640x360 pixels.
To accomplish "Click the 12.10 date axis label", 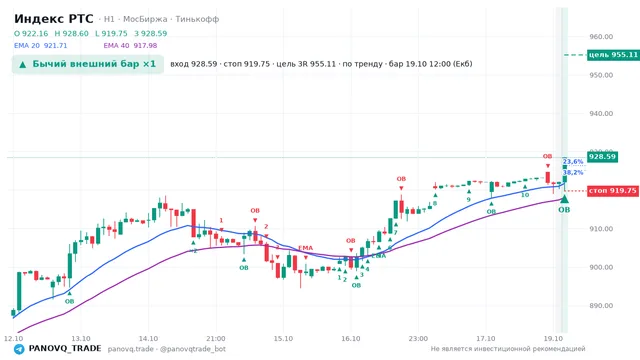I will (x=13, y=339).
